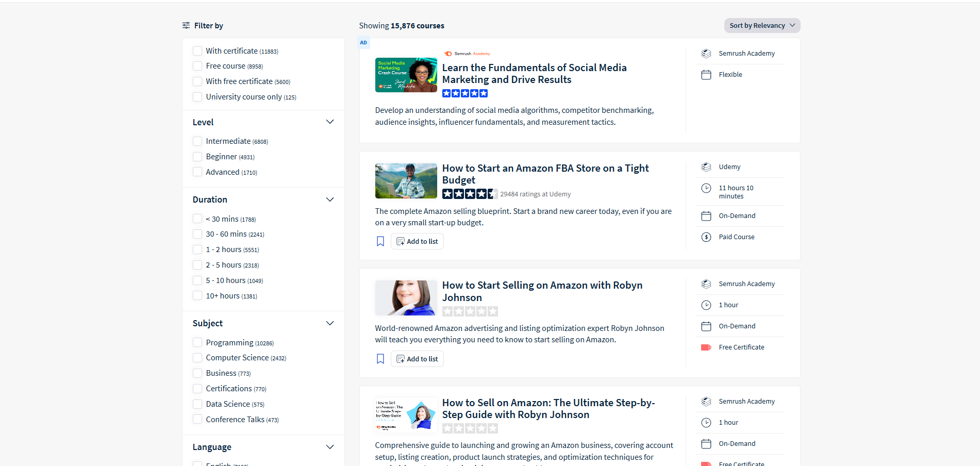Image resolution: width=980 pixels, height=466 pixels.
Task: Check the Computer Science subject filter
Action: [x=197, y=358]
